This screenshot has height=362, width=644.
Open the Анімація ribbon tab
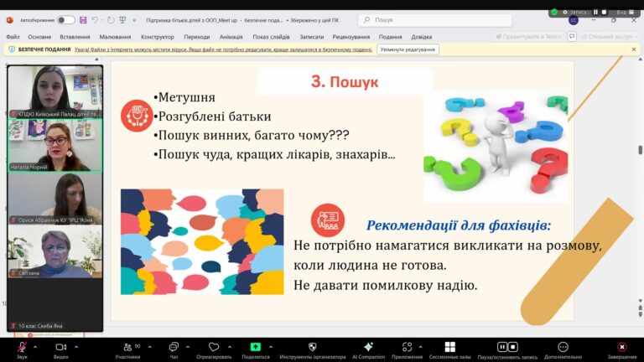click(231, 37)
